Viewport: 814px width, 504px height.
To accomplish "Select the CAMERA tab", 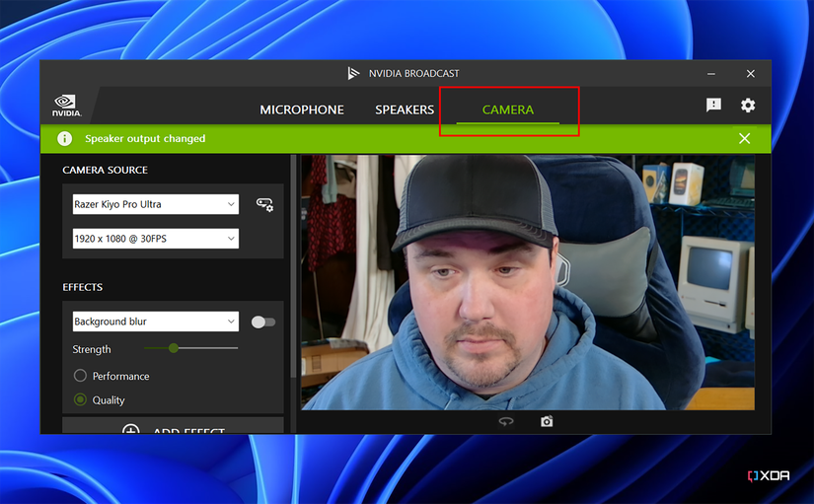I will pos(508,109).
